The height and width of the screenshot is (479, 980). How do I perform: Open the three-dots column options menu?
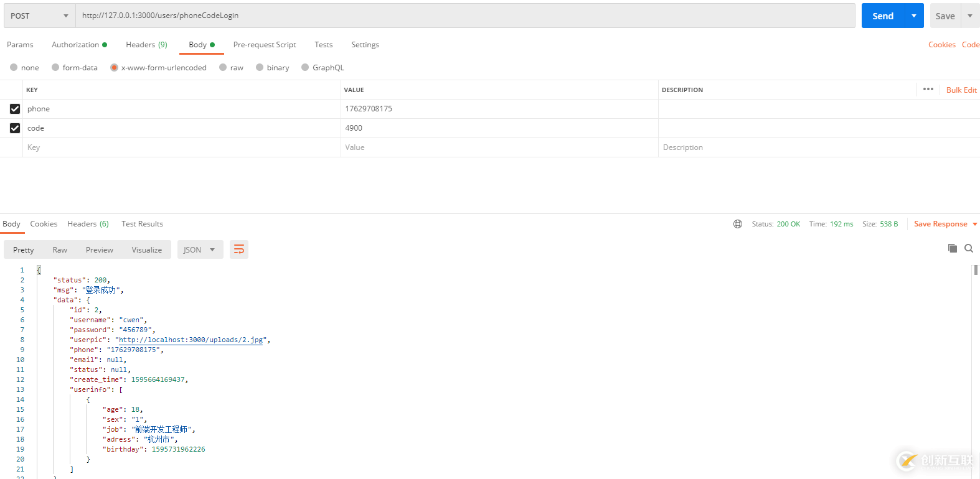[x=928, y=90]
